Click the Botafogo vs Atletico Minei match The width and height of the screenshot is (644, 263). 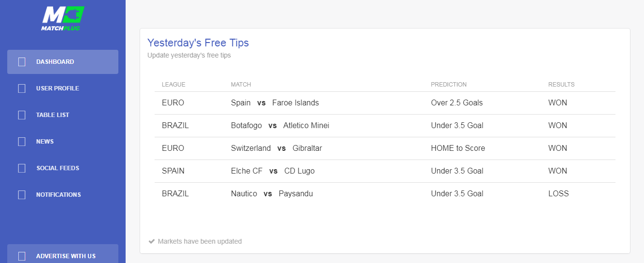(x=280, y=126)
